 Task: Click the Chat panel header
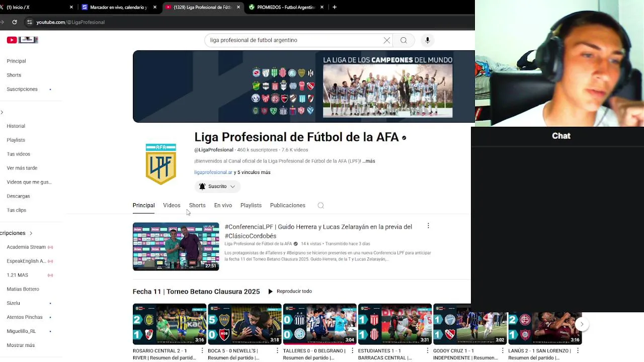tap(561, 136)
